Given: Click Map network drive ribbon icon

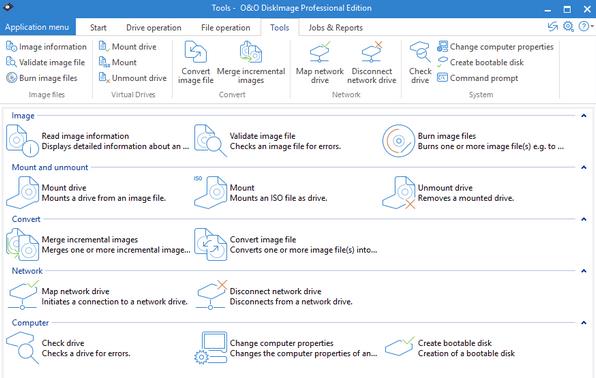Looking at the screenshot, I should tap(320, 52).
